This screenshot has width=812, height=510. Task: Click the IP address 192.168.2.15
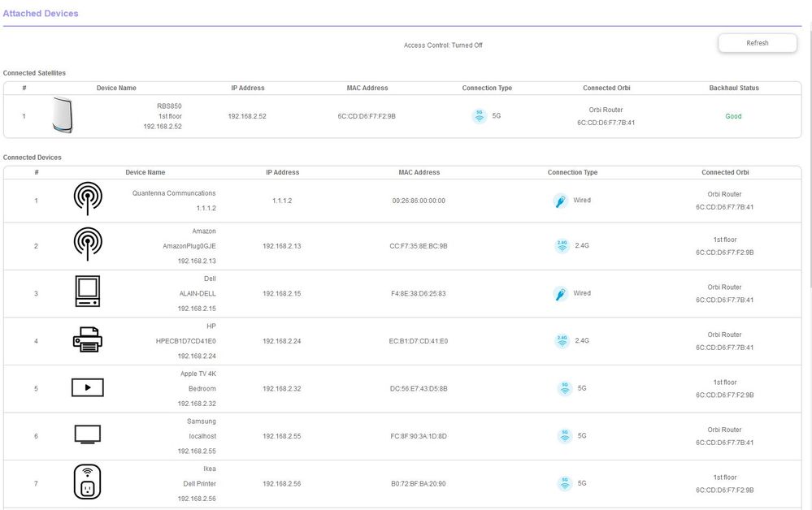coord(282,293)
